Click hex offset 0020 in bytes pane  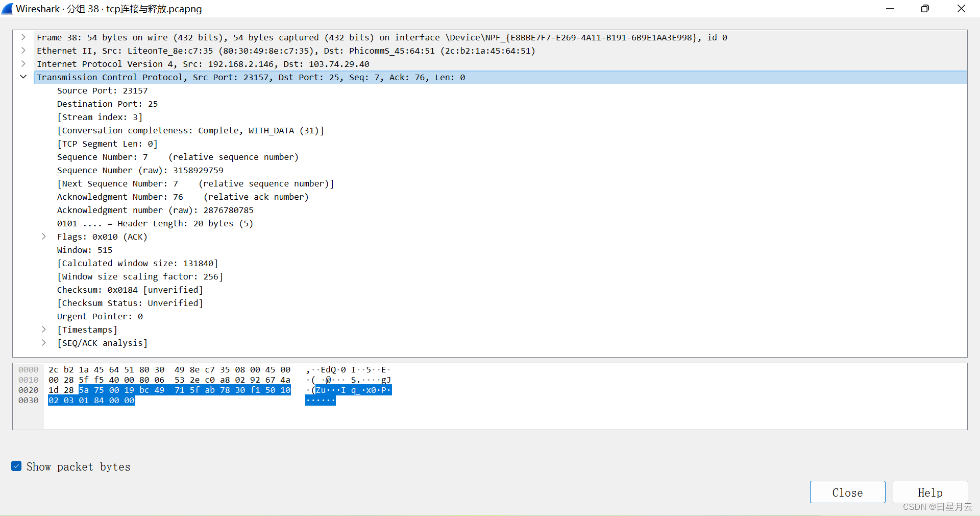[x=29, y=390]
